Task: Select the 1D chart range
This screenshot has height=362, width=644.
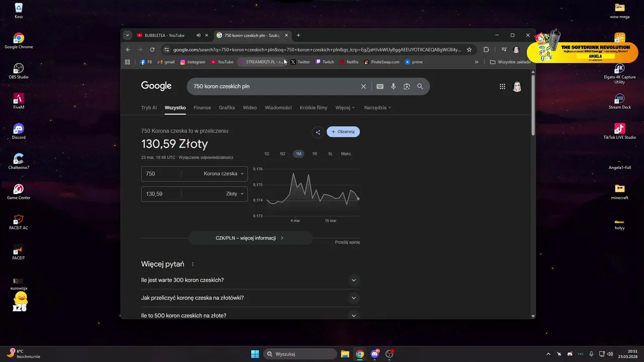Action: pyautogui.click(x=267, y=154)
